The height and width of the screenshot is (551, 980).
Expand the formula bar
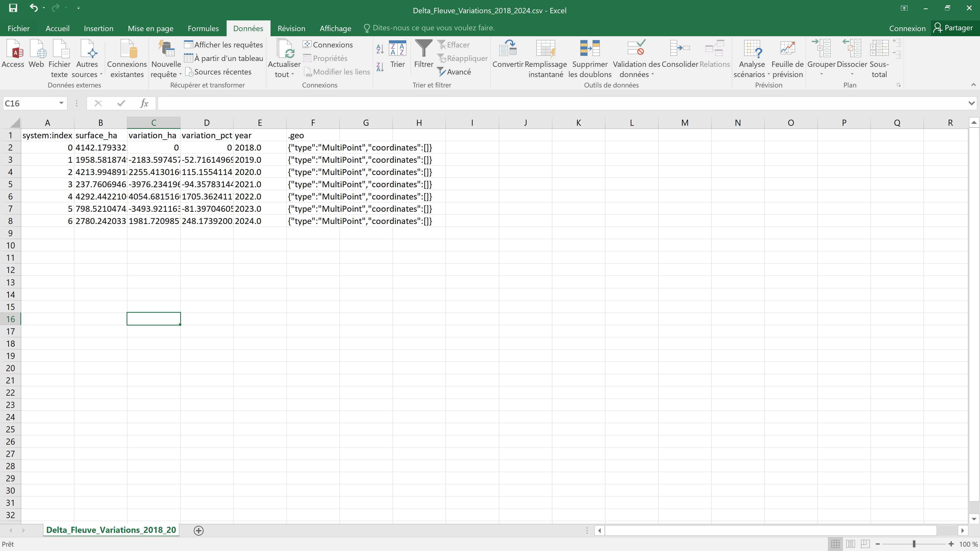tap(971, 103)
